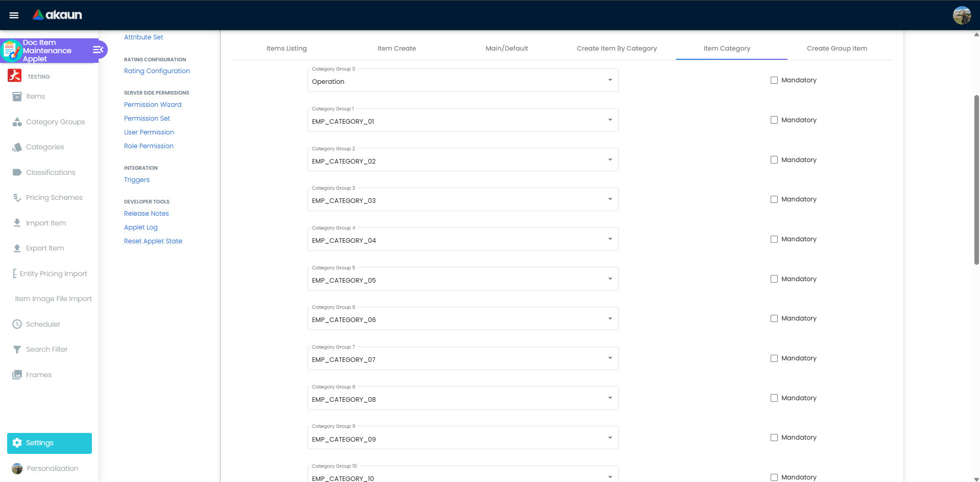The image size is (980, 482).
Task: Expand the Category Group 1 dropdown
Action: coord(610,120)
